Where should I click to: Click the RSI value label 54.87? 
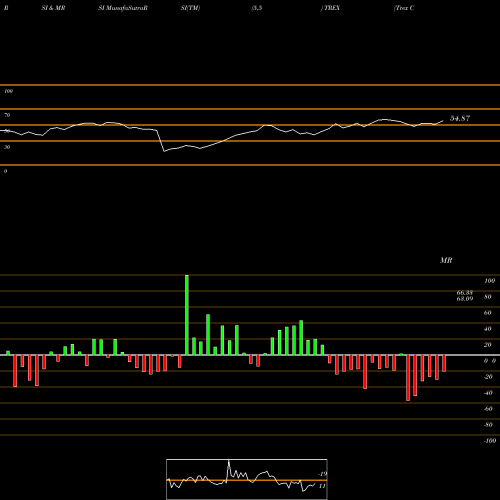pos(460,118)
